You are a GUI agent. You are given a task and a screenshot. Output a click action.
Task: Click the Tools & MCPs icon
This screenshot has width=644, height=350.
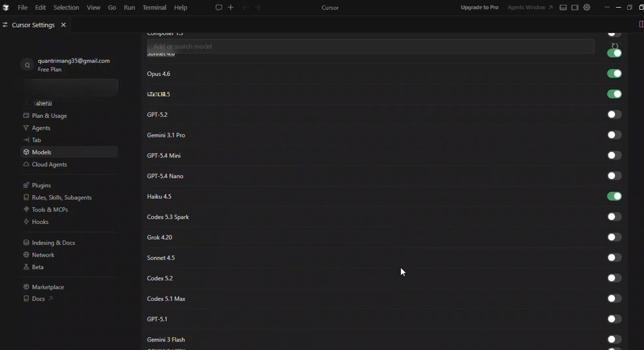click(26, 209)
